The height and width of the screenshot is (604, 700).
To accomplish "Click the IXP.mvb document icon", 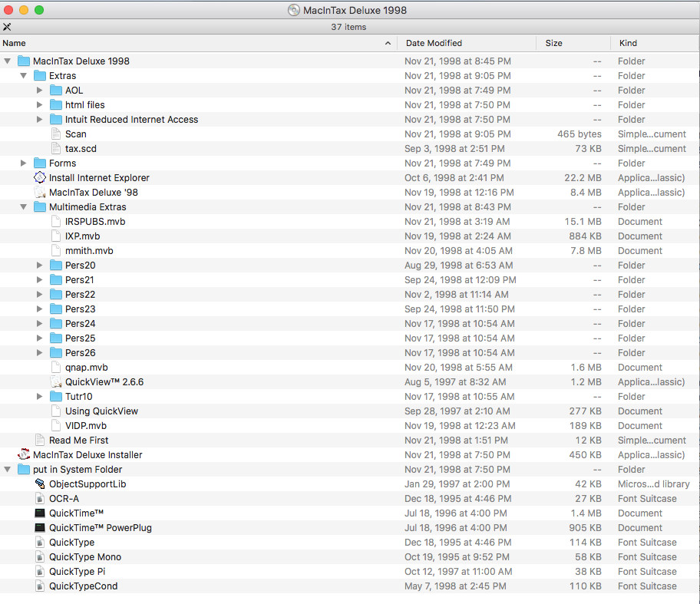I will [x=56, y=236].
